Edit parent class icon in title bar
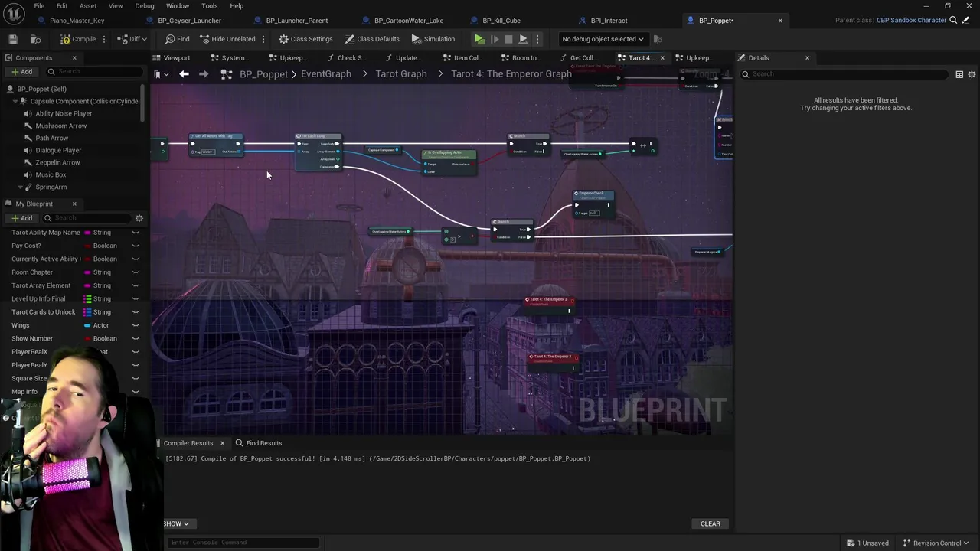The image size is (980, 551). click(966, 21)
